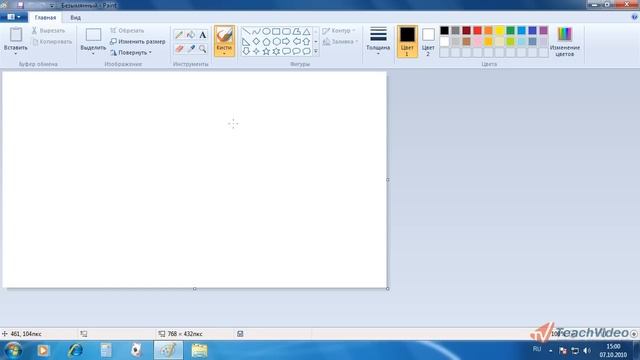640x360 pixels.
Task: Select the Text tool
Action: [x=202, y=35]
